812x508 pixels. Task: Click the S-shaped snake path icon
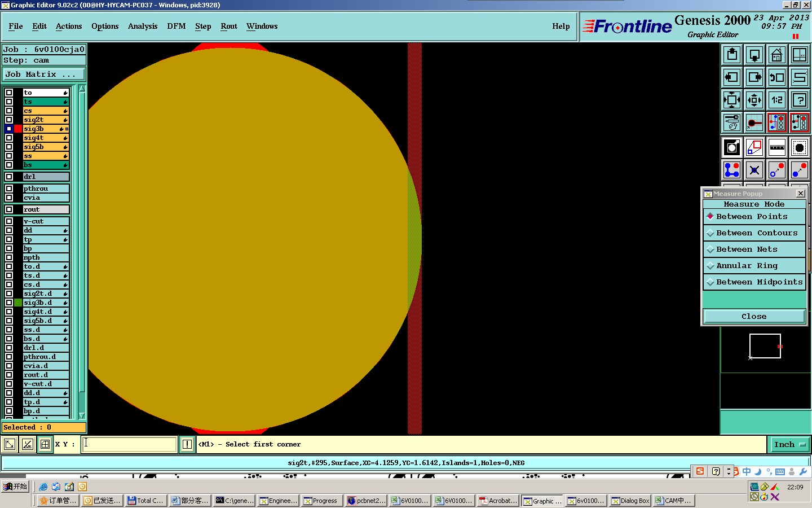coord(800,77)
